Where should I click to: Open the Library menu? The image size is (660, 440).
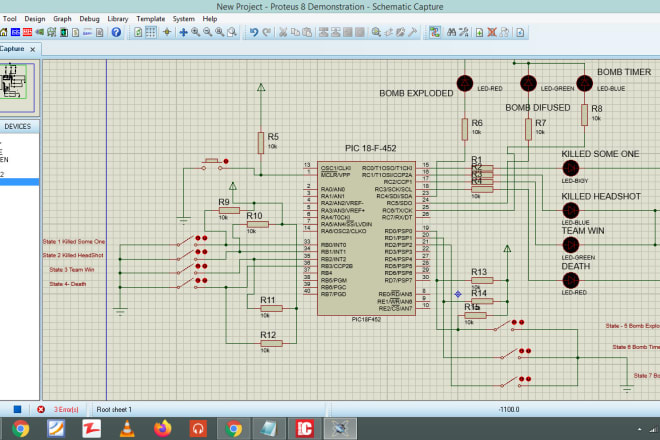point(118,19)
